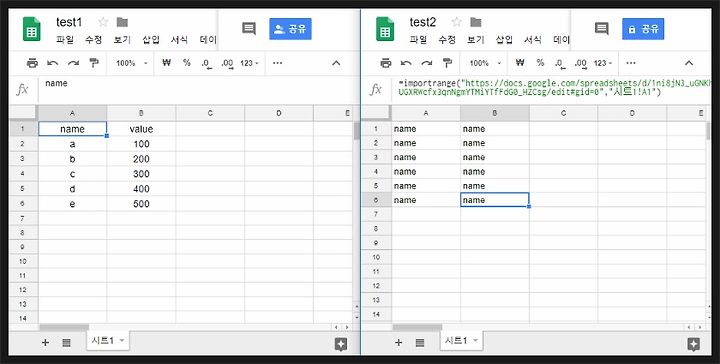This screenshot has width=720, height=364.
Task: Open the 시트1 tab dropdown arrow in test1
Action: coord(122,340)
